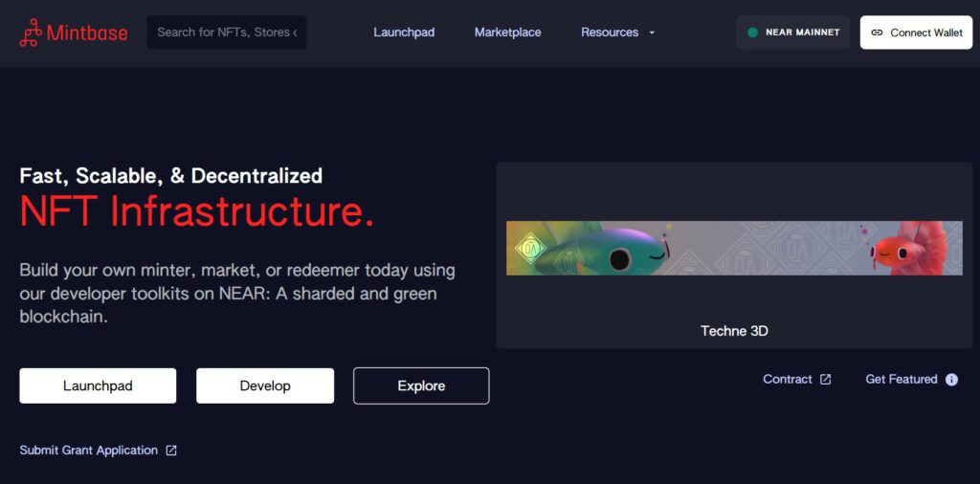Open the Techne 3D featured banner
Viewport: 980px width, 484px height.
click(x=734, y=248)
